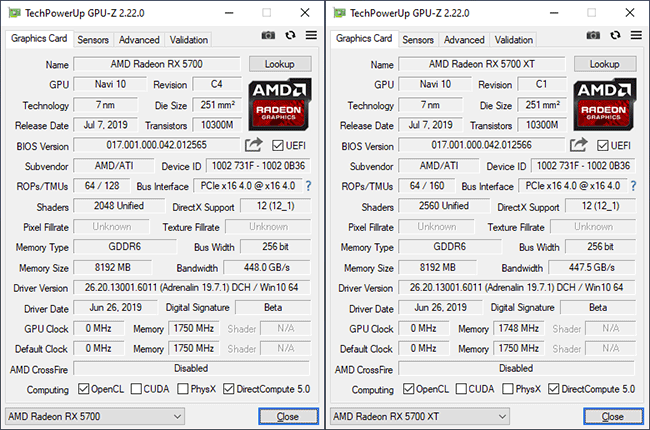This screenshot has height=430, width=650.
Task: Click the camera screenshot icon in the RX 5700 window
Action: 268,37
